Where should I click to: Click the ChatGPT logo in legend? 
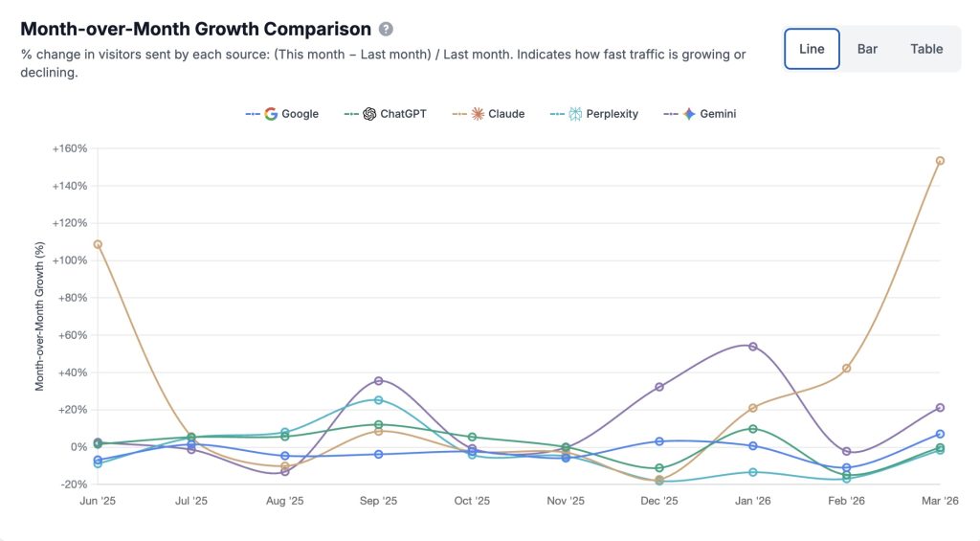tap(369, 114)
